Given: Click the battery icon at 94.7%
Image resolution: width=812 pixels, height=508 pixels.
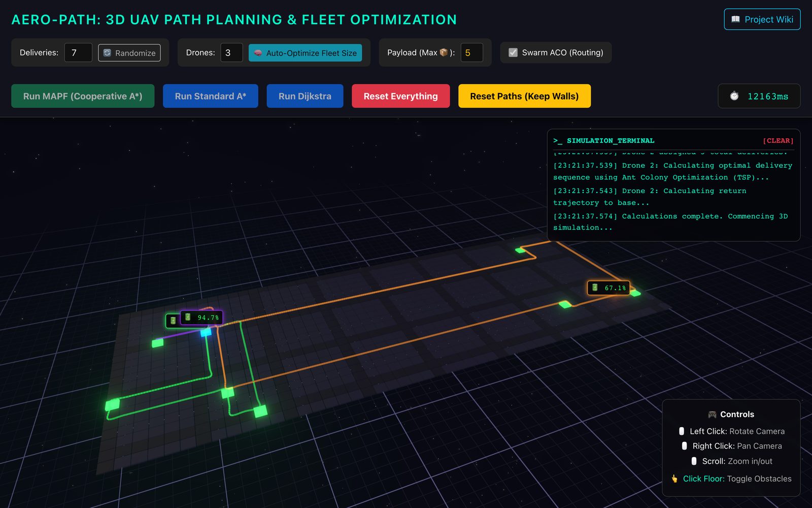Looking at the screenshot, I should (188, 317).
